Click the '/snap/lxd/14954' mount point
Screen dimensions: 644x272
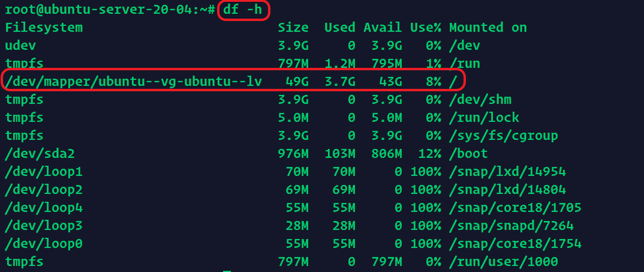(x=508, y=172)
